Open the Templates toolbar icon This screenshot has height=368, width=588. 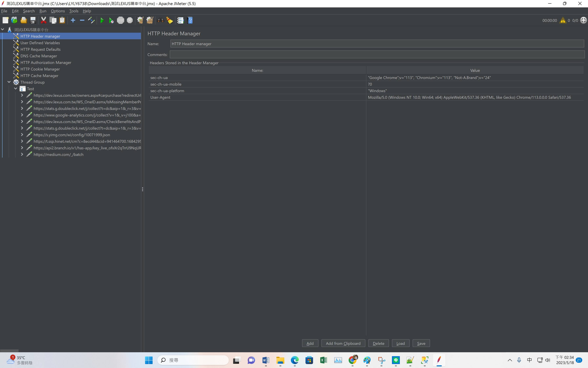[x=14, y=20]
